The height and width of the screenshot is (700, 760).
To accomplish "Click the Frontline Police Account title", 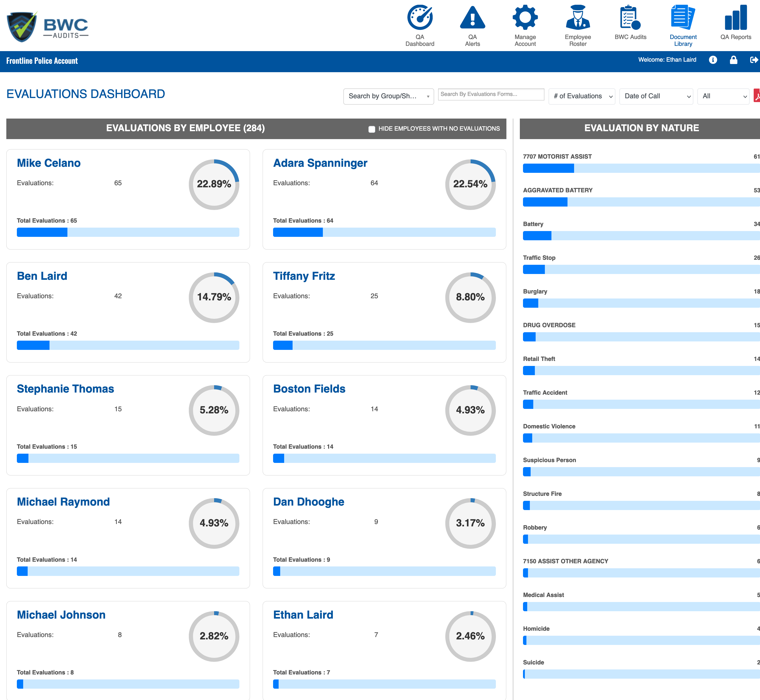I will tap(42, 61).
